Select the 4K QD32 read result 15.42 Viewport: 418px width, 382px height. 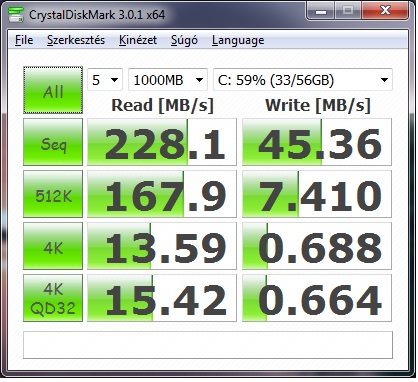162,298
